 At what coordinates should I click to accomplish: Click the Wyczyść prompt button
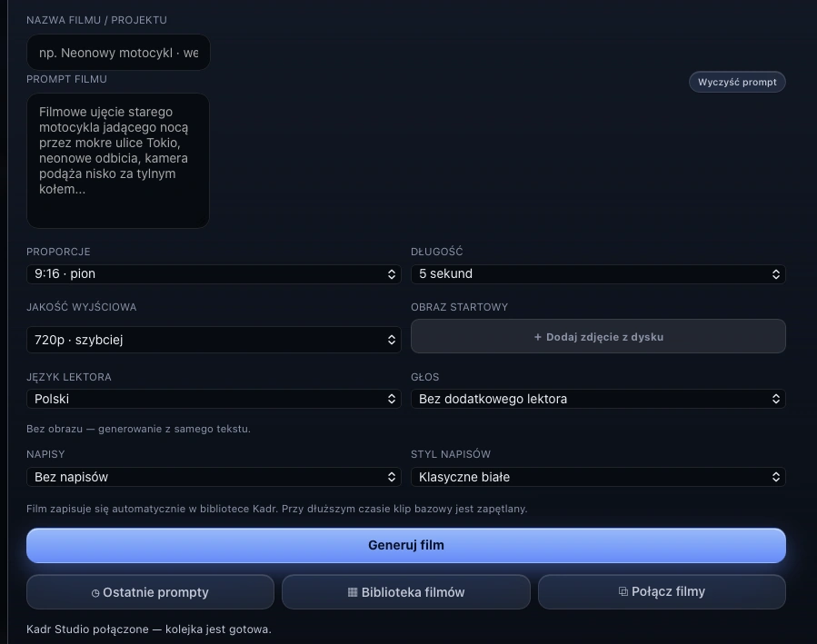click(x=737, y=83)
